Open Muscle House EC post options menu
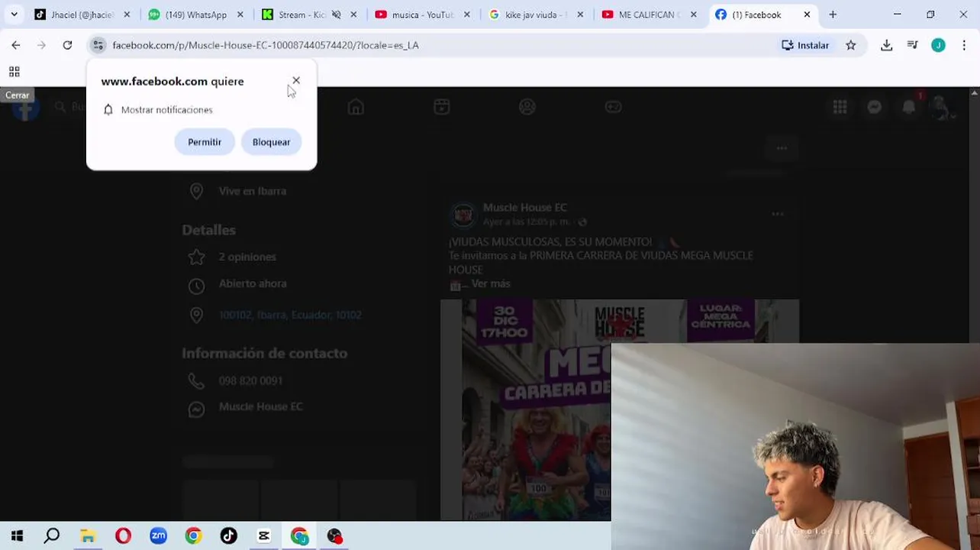Screen dimensions: 980x550 click(x=777, y=215)
